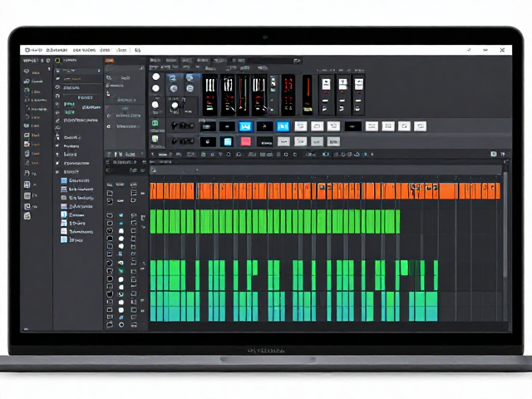Click the green circle icon atop the browser panel
Viewport: 532px width, 399px height.
(57, 61)
